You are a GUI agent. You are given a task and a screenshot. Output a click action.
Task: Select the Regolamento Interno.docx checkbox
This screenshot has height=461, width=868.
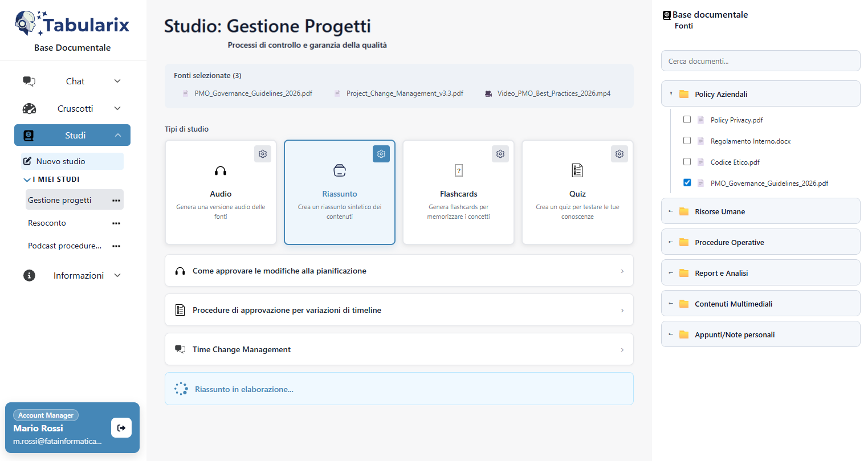[687, 141]
